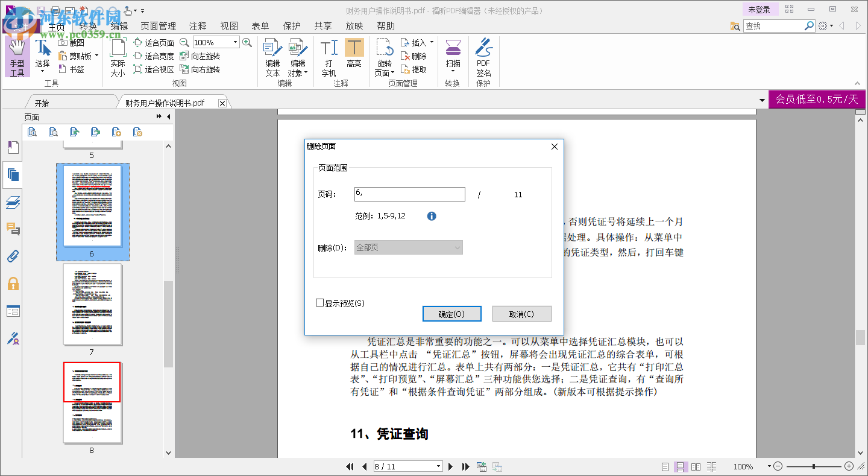Activate single page view mode
This screenshot has height=476, width=868.
coord(665,466)
